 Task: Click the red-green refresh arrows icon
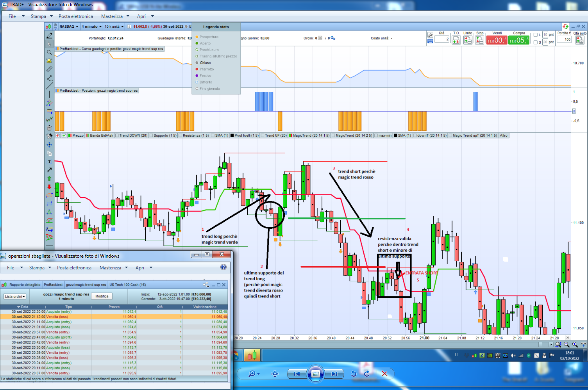point(565,27)
